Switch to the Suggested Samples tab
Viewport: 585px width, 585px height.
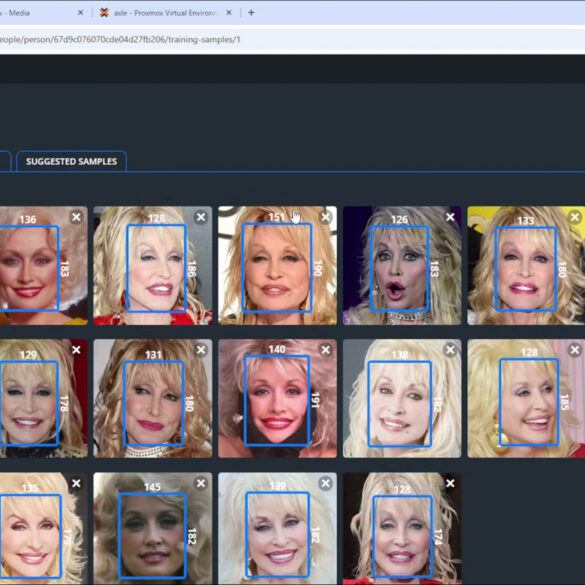[71, 161]
